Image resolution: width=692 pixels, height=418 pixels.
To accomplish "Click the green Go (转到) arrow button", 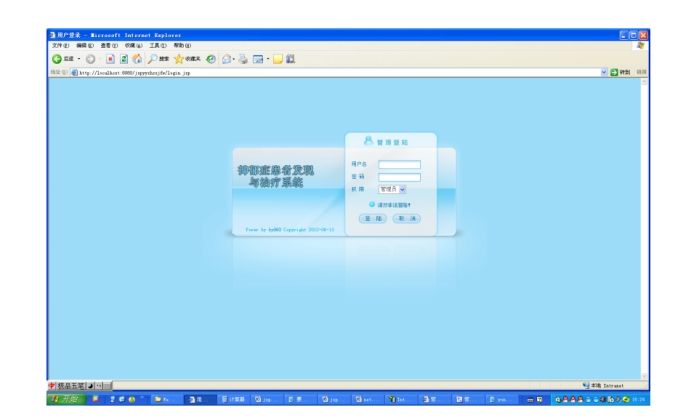I will click(620, 72).
